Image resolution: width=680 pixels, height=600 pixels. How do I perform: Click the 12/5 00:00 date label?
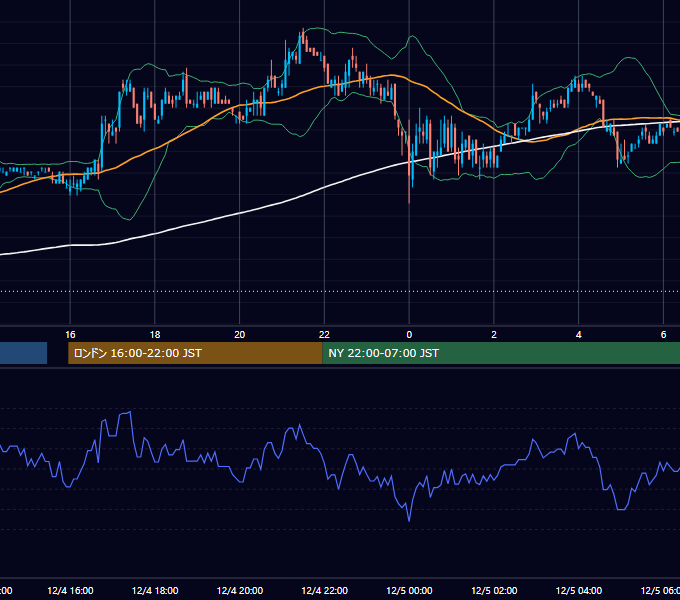click(x=409, y=590)
